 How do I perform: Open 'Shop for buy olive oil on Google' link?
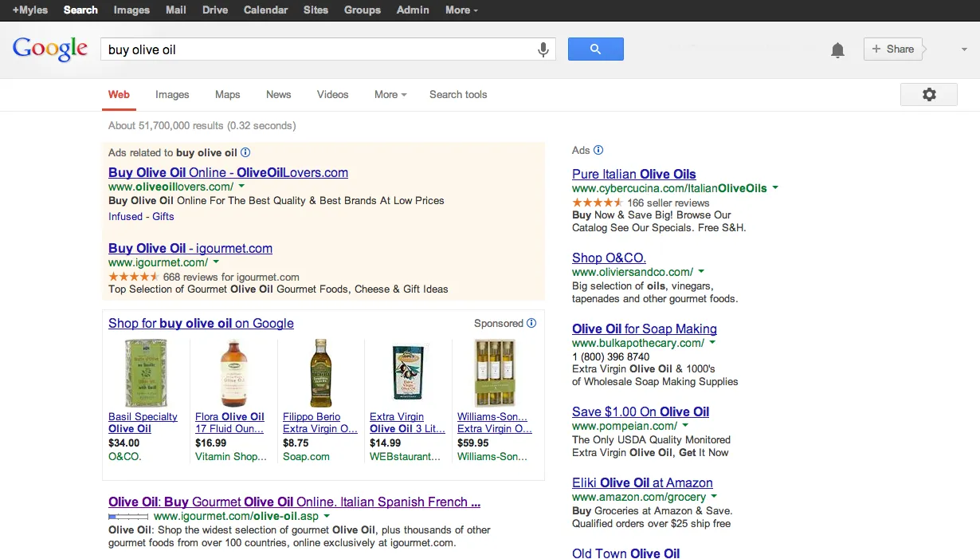201,323
